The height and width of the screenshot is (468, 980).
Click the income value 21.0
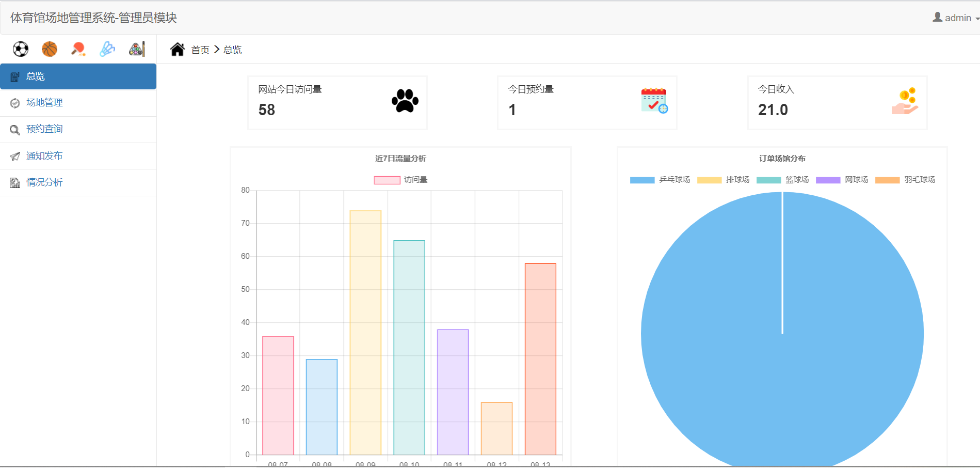[773, 110]
